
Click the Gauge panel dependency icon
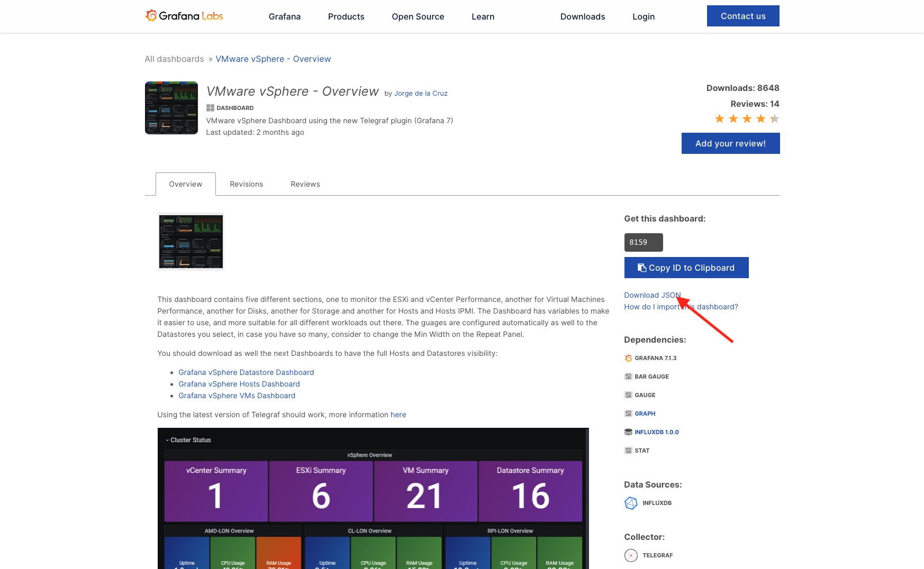click(628, 395)
